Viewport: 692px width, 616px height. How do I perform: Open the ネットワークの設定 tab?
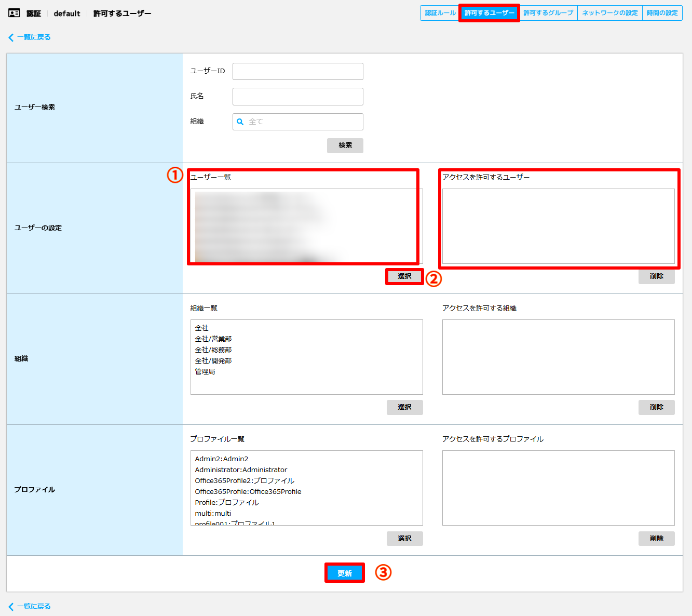(x=610, y=13)
